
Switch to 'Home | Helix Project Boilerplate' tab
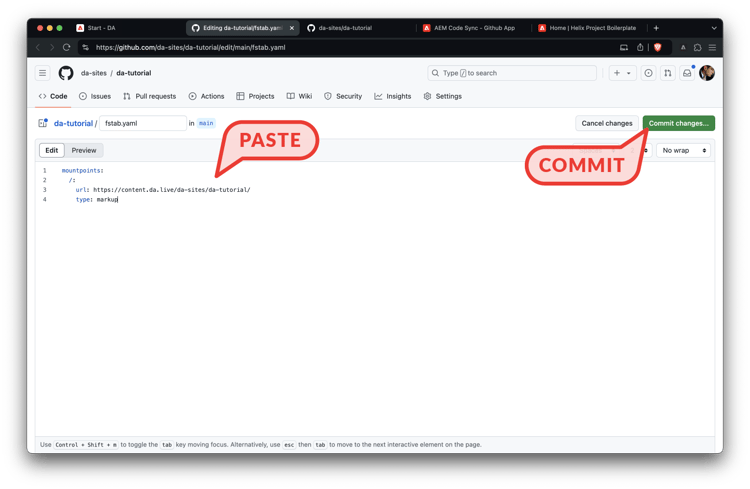coord(587,28)
